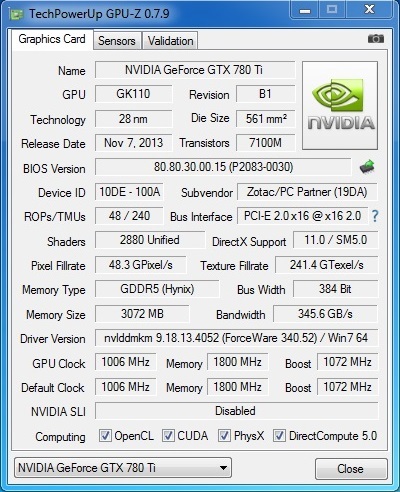This screenshot has width=400, height=492.
Task: Click the Bandwidth field 345.6 GB/s
Action: tap(326, 314)
